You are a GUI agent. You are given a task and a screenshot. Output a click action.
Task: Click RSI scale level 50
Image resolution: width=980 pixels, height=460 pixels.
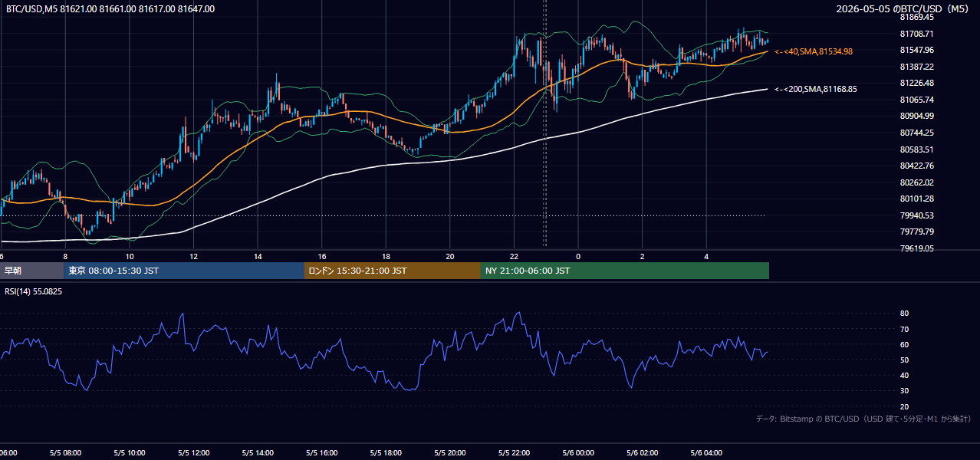(904, 360)
